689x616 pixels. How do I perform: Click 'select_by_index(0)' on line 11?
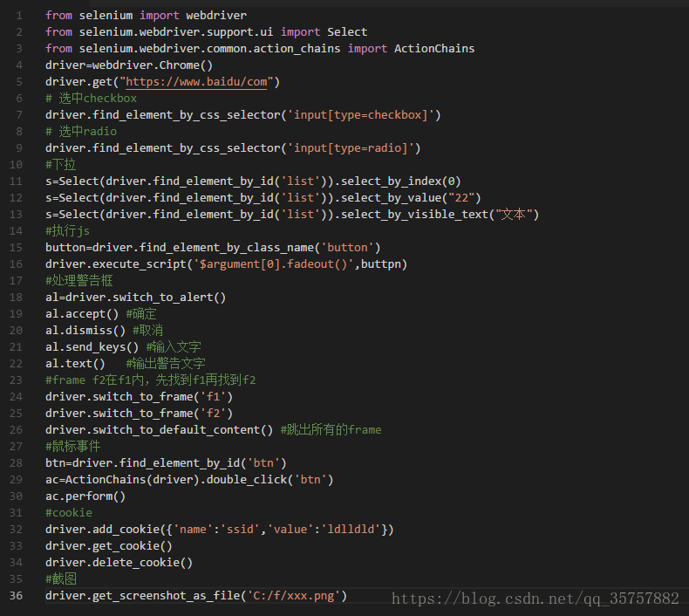point(401,181)
